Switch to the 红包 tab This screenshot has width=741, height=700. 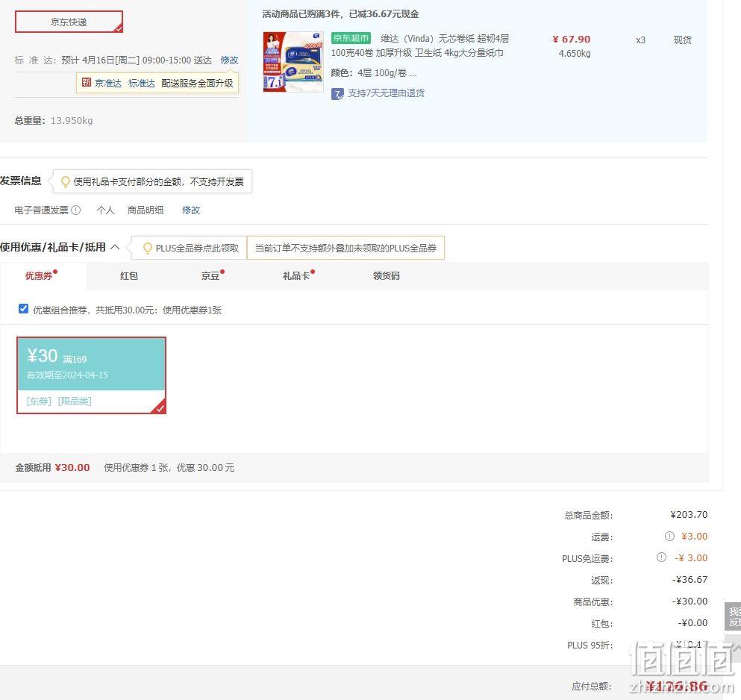129,275
